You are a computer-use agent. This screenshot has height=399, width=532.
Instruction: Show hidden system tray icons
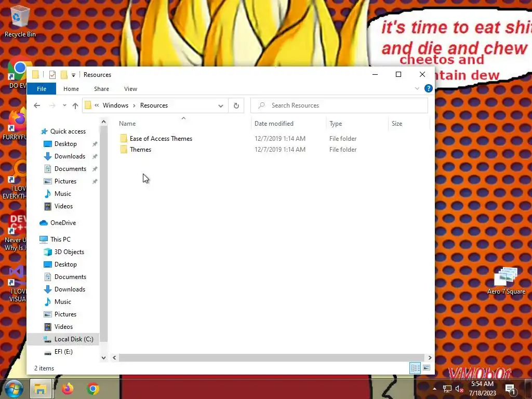coord(434,389)
